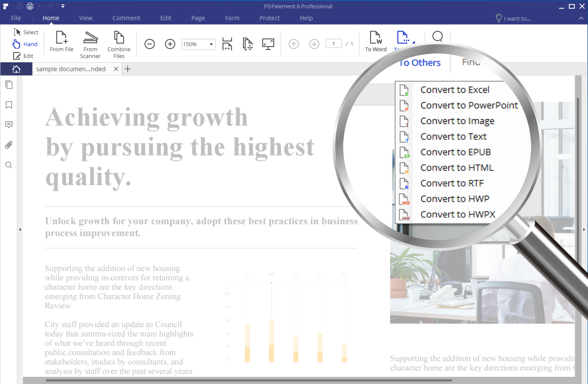Zoom in with plus icon
This screenshot has width=588, height=384.
pos(170,44)
